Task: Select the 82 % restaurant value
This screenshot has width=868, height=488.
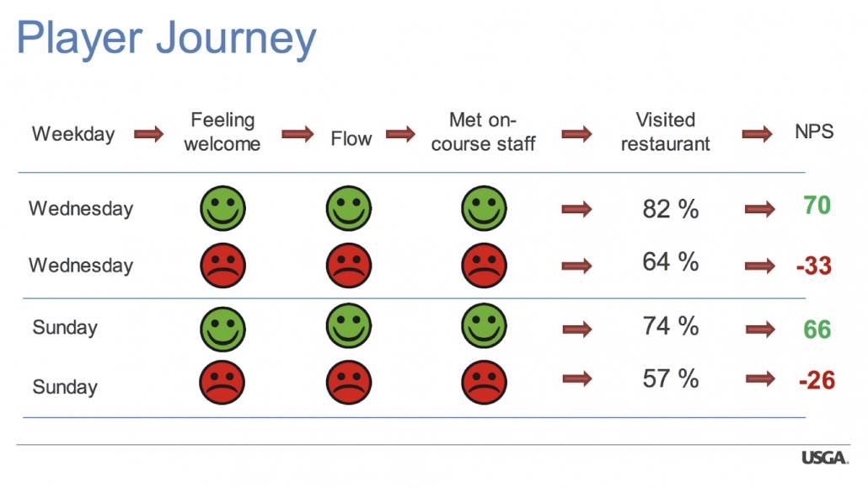Action: pos(670,209)
